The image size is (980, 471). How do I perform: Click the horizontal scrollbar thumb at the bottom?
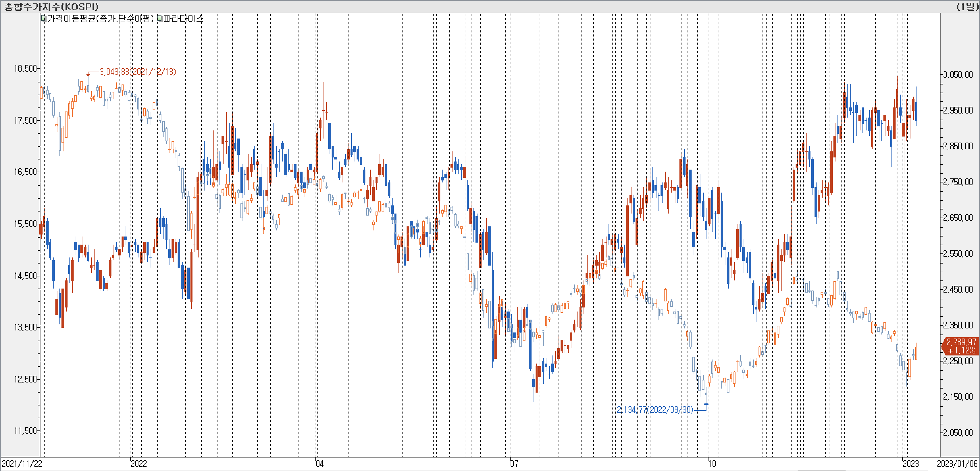click(821, 470)
